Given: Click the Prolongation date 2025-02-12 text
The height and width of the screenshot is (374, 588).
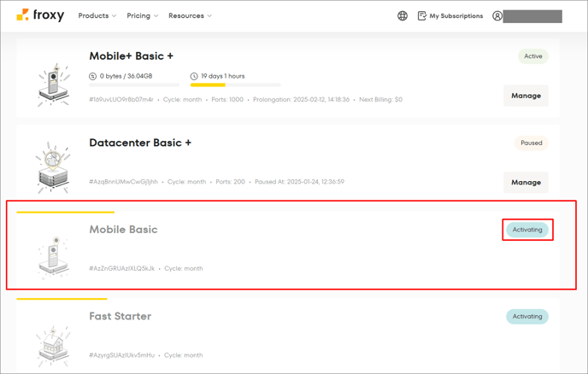Looking at the screenshot, I should (301, 100).
